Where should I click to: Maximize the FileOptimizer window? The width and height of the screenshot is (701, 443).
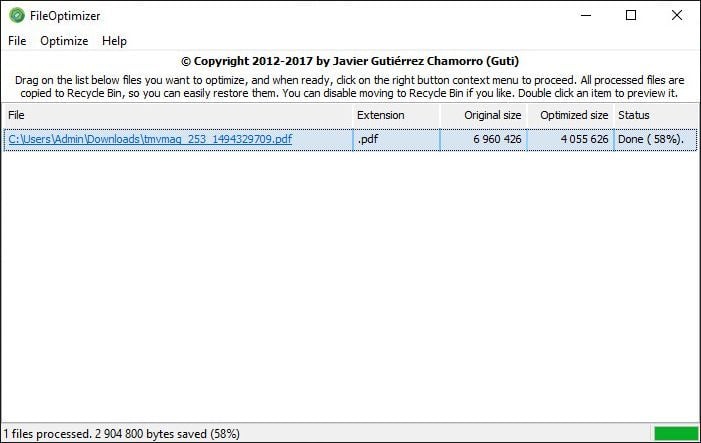[631, 15]
